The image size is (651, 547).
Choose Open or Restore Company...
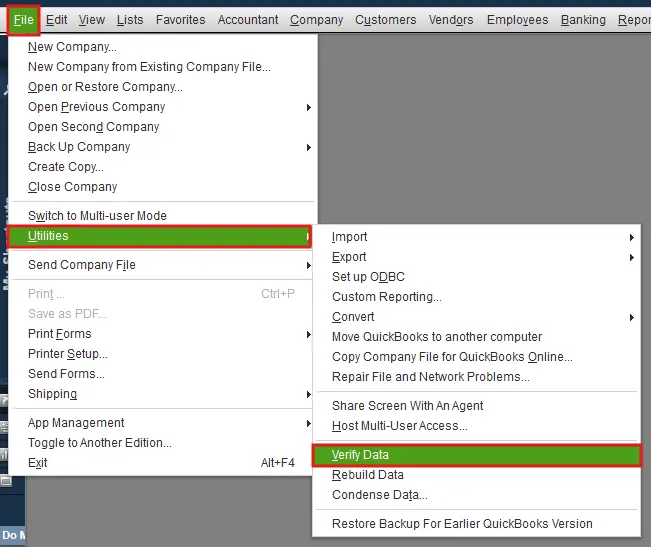(x=163, y=87)
